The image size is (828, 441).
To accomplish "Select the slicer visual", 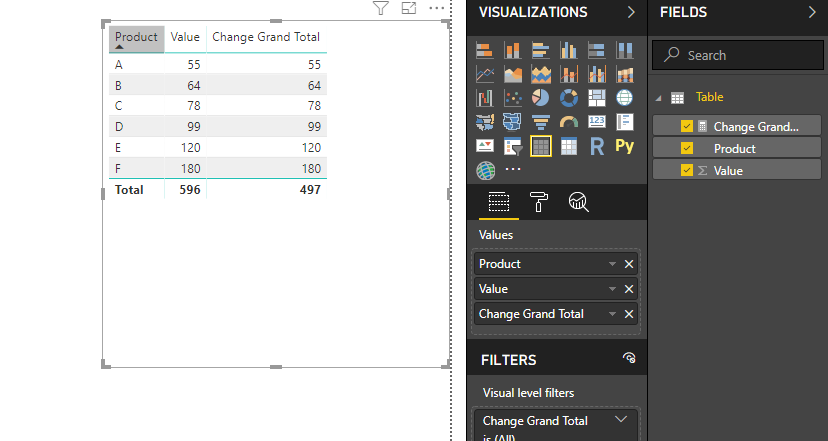I will (513, 146).
